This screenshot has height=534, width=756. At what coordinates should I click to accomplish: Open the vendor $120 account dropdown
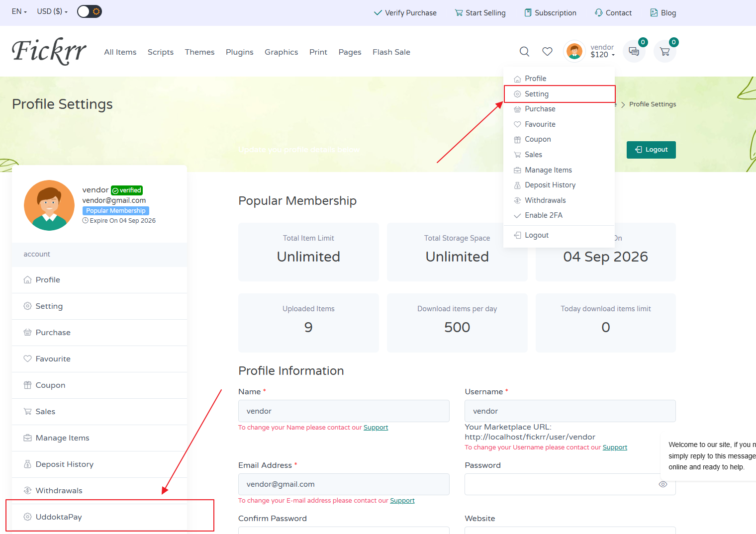click(x=602, y=51)
